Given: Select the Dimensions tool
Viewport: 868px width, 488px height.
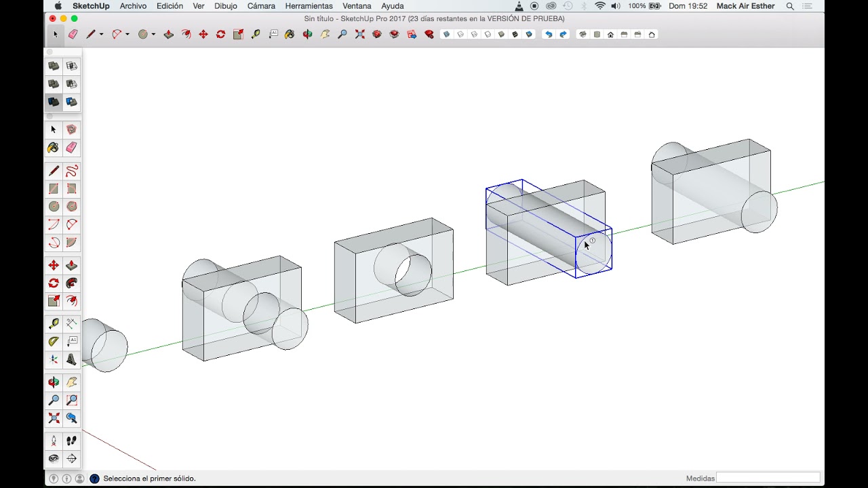Looking at the screenshot, I should click(71, 324).
